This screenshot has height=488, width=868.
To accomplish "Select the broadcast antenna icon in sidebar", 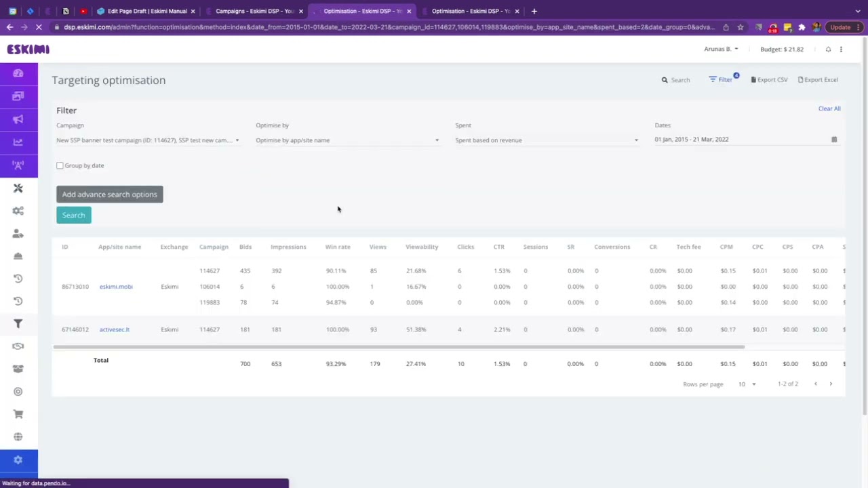I will pos(18,164).
